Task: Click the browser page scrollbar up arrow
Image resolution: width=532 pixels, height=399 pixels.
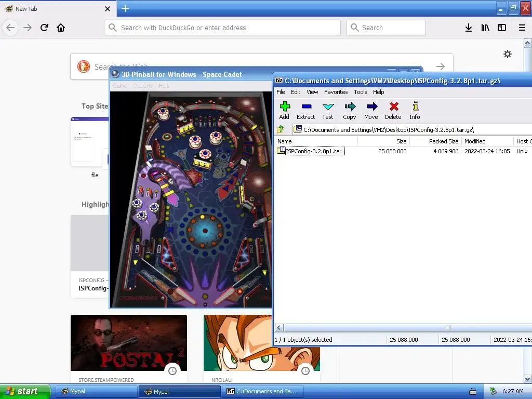Action: (528, 43)
